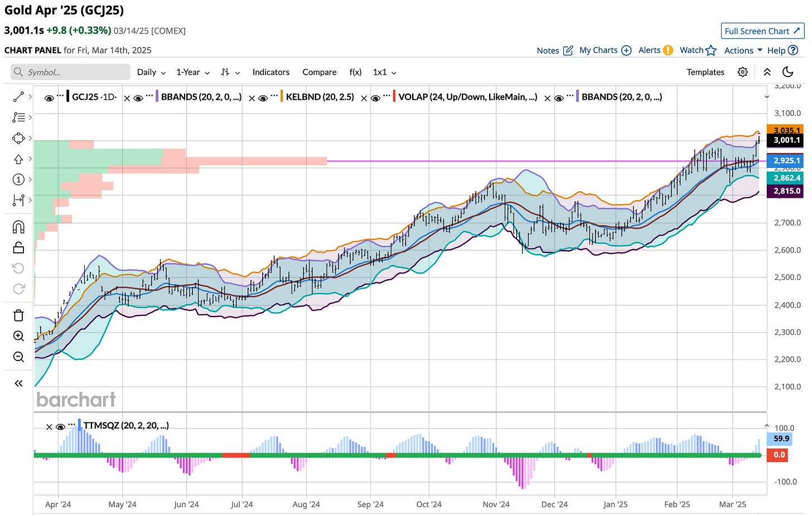Click the orange KELBND color bar
The height and width of the screenshot is (516, 812).
(282, 96)
